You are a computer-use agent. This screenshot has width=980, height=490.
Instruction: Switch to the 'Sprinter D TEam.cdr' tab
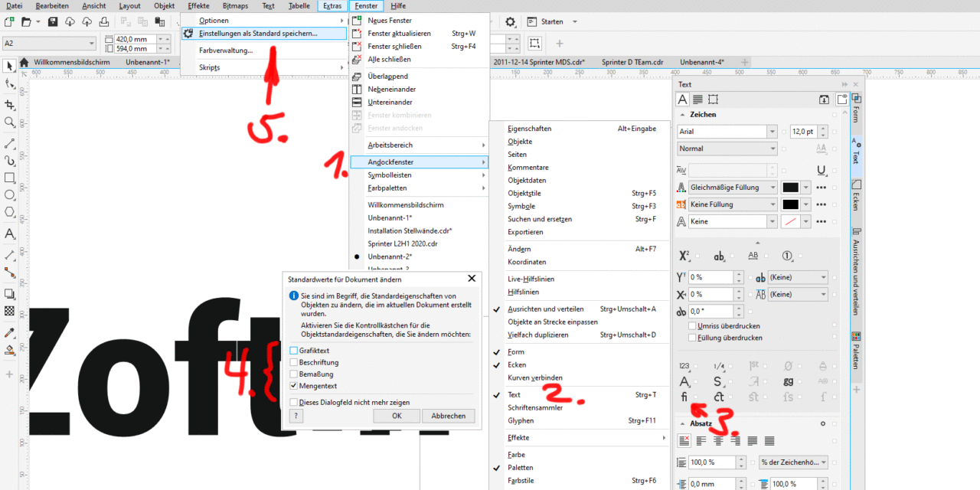pyautogui.click(x=632, y=62)
